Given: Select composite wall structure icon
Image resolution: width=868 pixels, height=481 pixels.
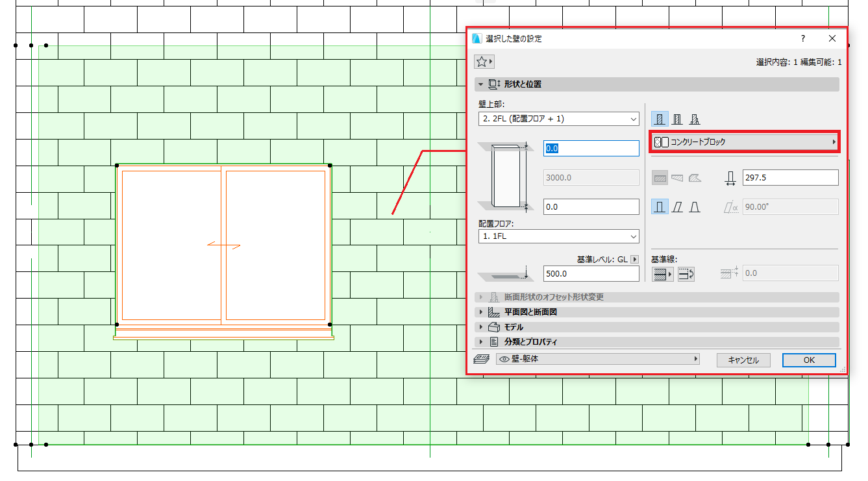Looking at the screenshot, I should pyautogui.click(x=677, y=119).
